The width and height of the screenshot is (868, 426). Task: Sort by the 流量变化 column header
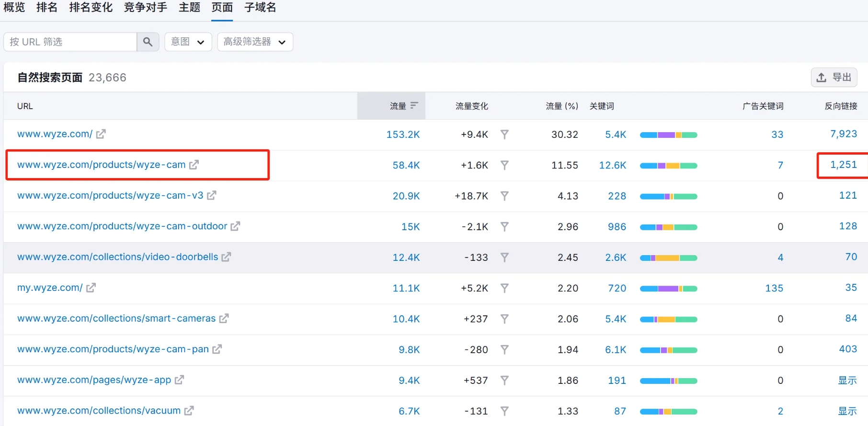click(x=472, y=106)
